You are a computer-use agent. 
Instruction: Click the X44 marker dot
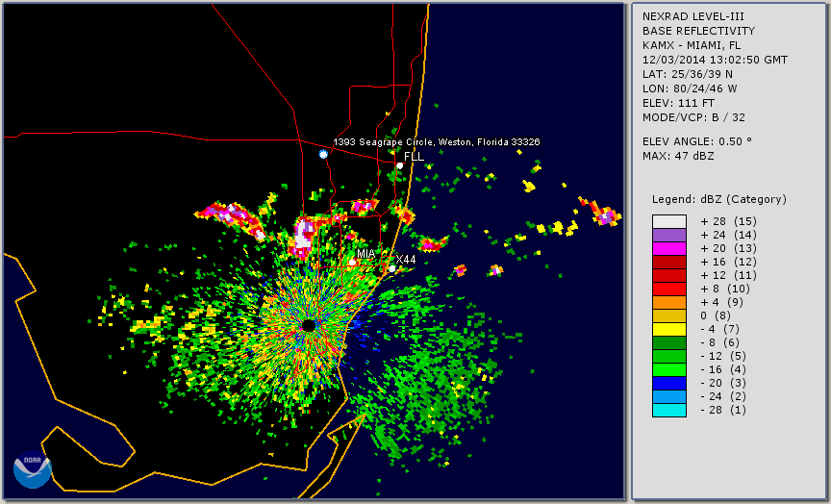[391, 269]
